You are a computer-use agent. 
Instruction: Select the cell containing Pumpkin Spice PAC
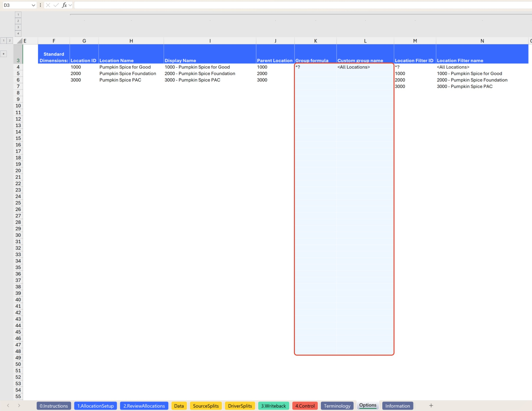pos(120,80)
